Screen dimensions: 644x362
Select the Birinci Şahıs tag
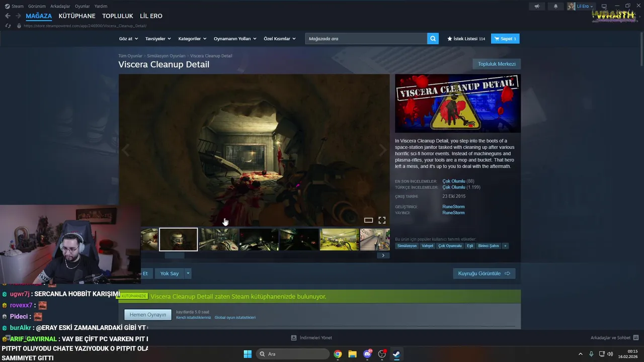tap(488, 246)
